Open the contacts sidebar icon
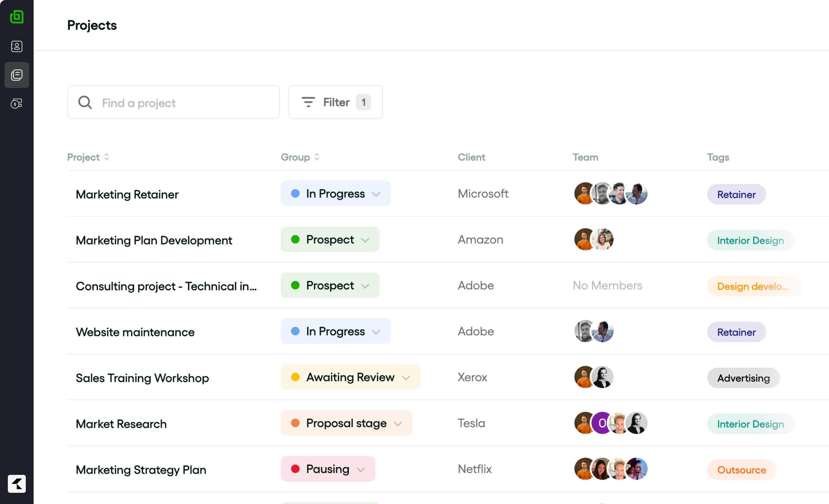Viewport: 829px width, 504px height. (x=17, y=46)
